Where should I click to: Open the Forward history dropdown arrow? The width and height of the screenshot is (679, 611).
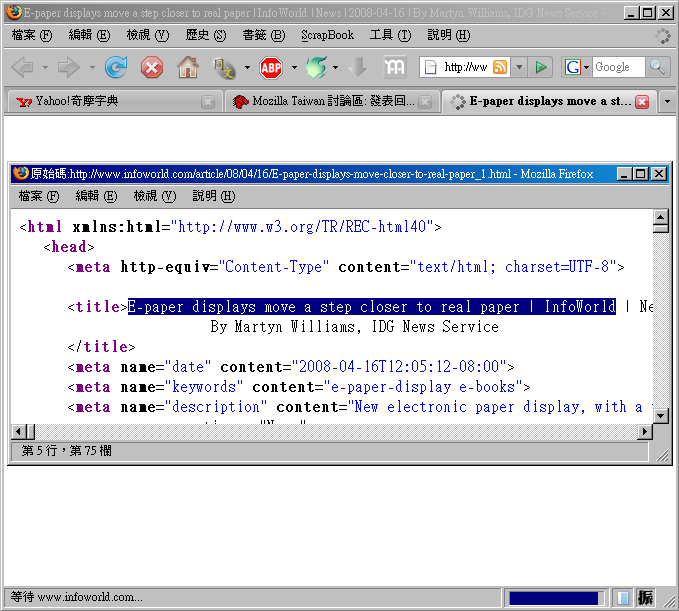[x=92, y=68]
